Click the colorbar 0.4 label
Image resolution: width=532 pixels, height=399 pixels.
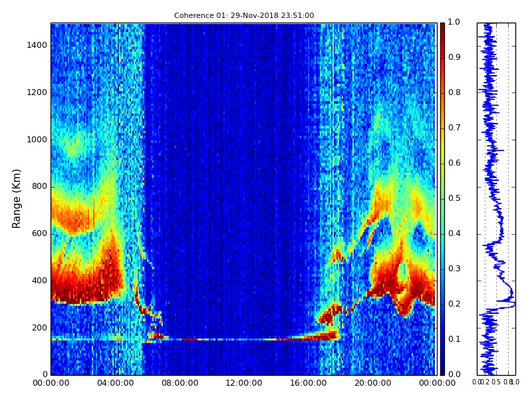point(454,233)
